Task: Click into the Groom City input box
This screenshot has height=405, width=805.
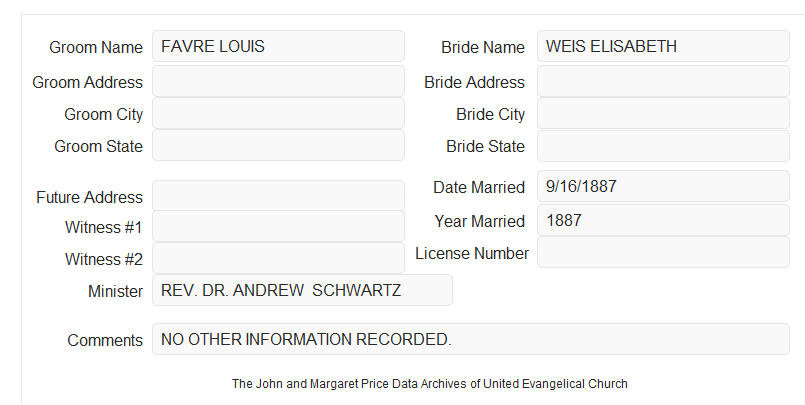Action: pyautogui.click(x=278, y=113)
